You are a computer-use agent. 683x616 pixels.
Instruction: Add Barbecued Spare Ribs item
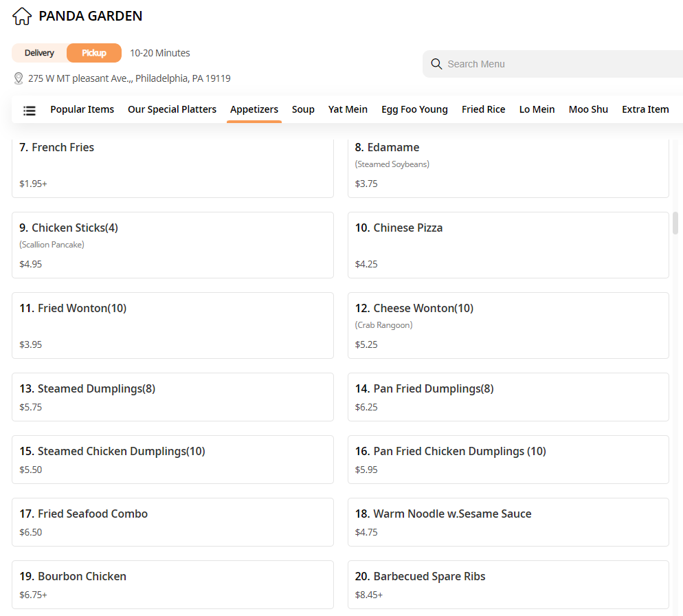(508, 584)
